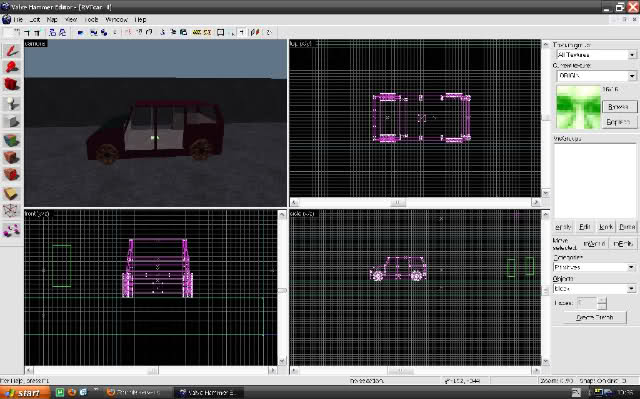This screenshot has height=399, width=640.
Task: Select the Magnify tool
Action: click(11, 67)
